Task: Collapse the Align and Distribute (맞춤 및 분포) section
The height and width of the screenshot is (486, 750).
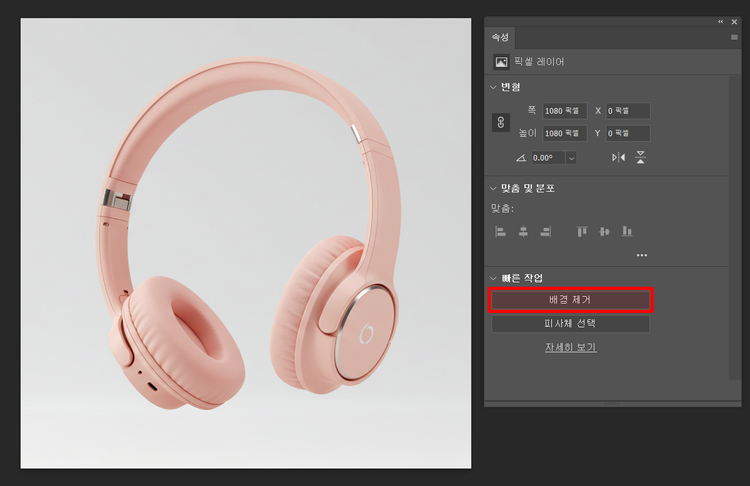Action: point(493,188)
